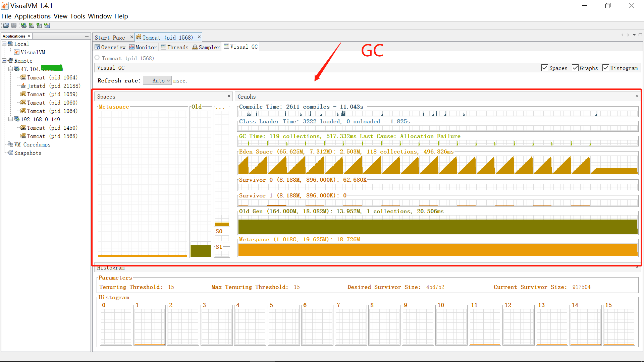This screenshot has width=644, height=362.
Task: Close the Spaces panel
Action: [x=229, y=96]
